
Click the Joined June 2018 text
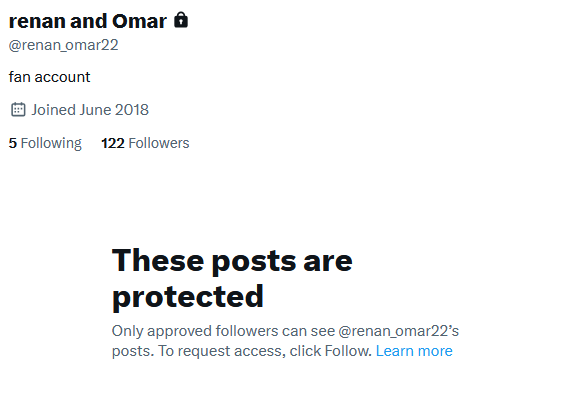(x=90, y=110)
